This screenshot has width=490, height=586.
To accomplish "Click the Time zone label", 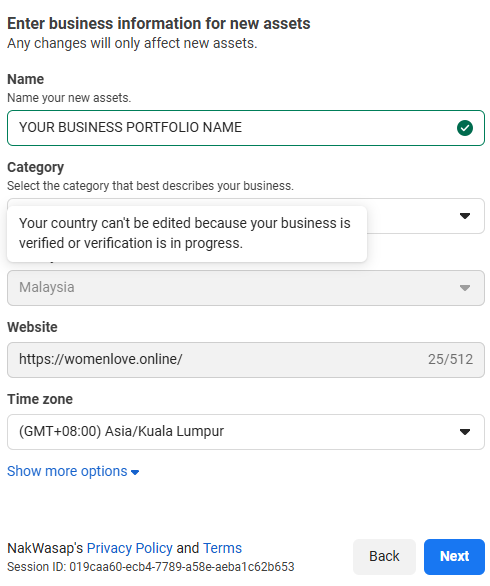I will pos(40,399).
